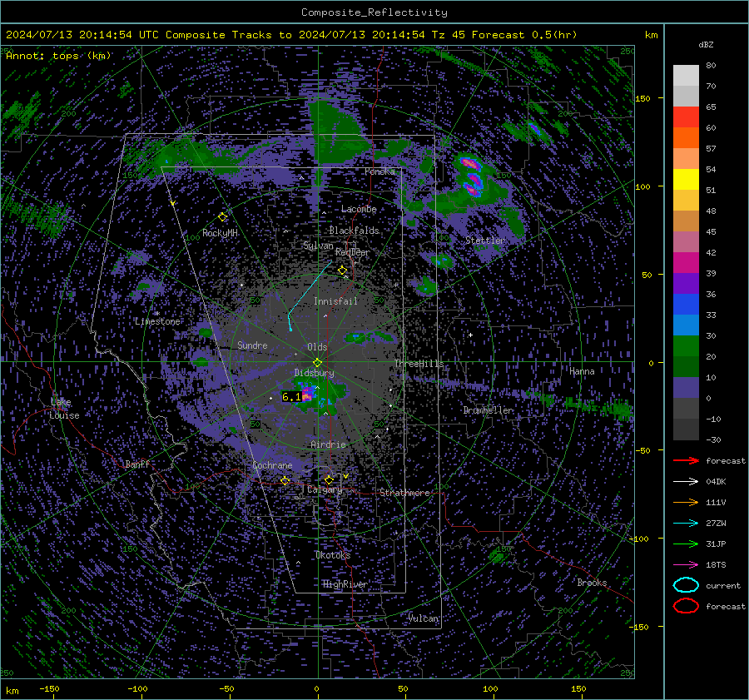Image resolution: width=749 pixels, height=700 pixels.
Task: Click the Composite_Reflectivity title
Action: point(374,12)
